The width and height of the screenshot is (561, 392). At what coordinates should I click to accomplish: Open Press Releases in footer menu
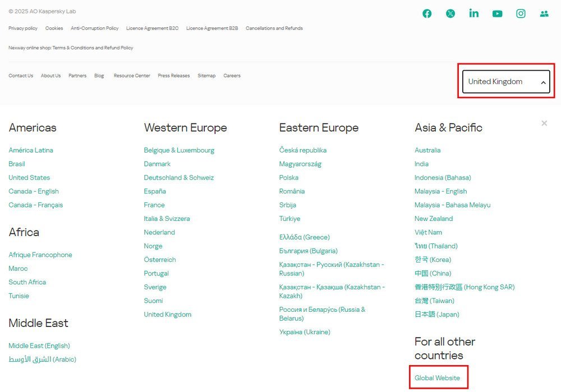click(x=173, y=76)
